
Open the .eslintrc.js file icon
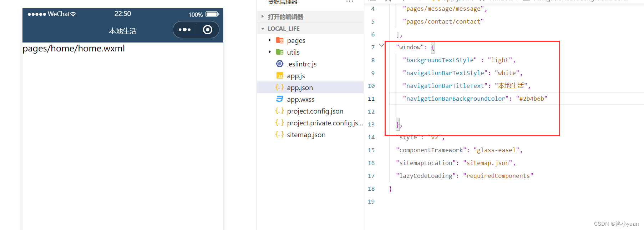tap(280, 64)
